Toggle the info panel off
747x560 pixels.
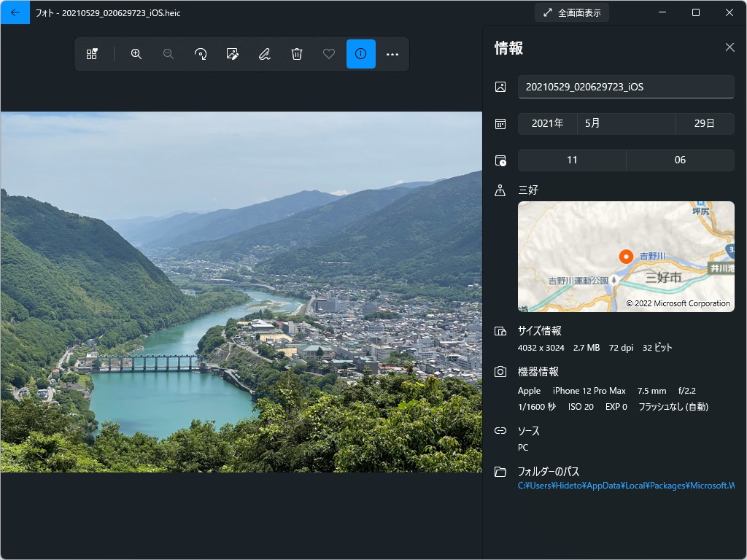(361, 53)
